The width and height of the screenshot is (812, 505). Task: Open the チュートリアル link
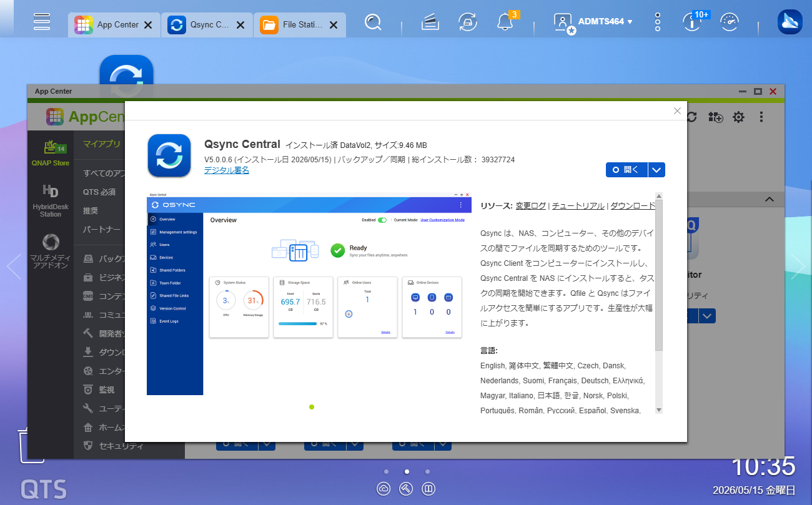click(x=578, y=205)
